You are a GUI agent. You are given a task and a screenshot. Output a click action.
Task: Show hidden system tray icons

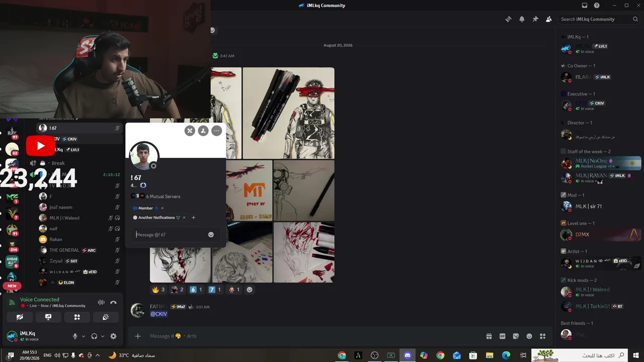[98, 355]
